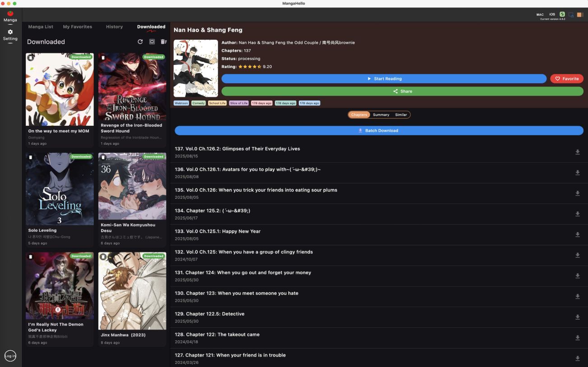Select the Summary segment
This screenshot has height=367, width=588.
click(x=381, y=115)
